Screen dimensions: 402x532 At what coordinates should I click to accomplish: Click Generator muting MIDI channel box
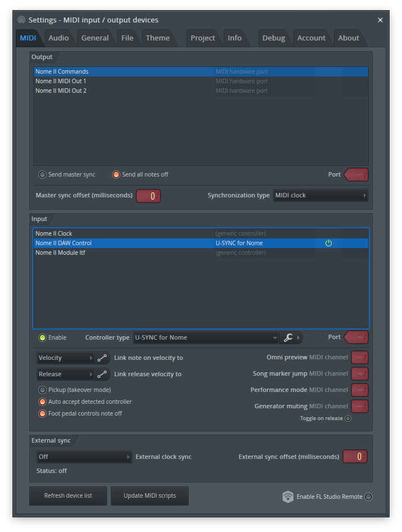click(360, 406)
